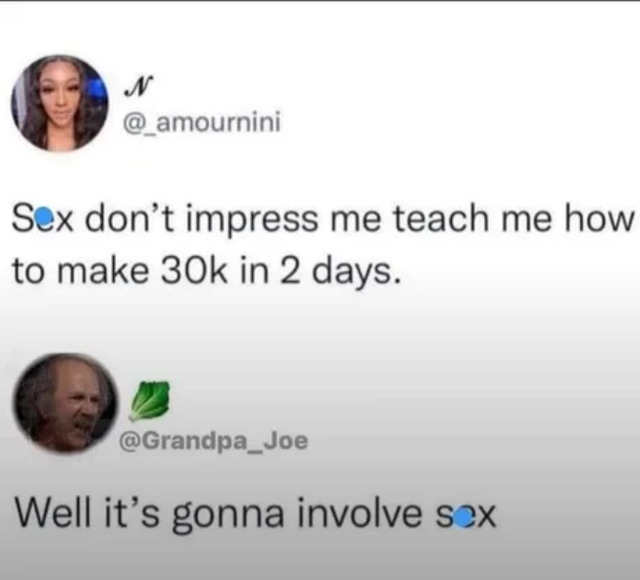Open the @_amournini profile picture
The width and height of the screenshot is (640, 580).
[x=60, y=103]
